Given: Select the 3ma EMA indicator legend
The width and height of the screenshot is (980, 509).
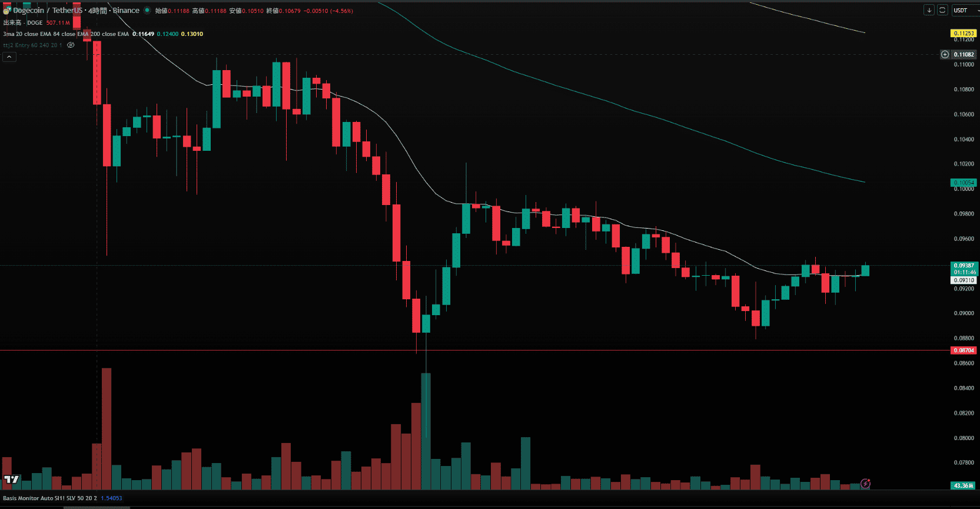Looking at the screenshot, I should 66,34.
